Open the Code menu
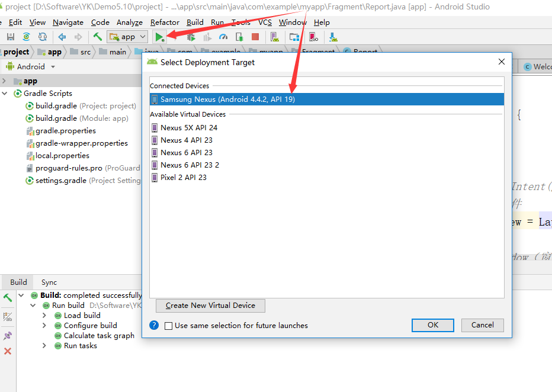Viewport: 552px width, 392px height. click(100, 23)
